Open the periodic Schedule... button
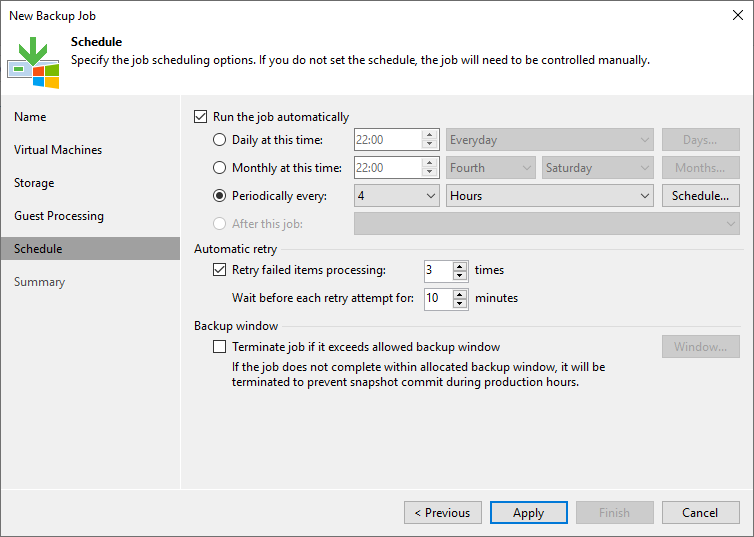 (701, 196)
